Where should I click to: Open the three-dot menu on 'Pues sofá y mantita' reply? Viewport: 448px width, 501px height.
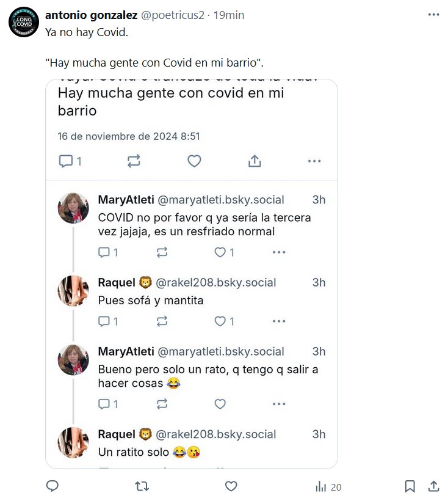[279, 321]
